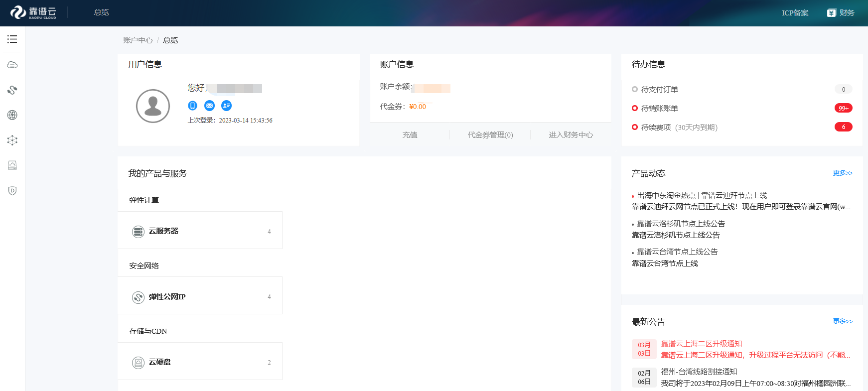Click the phone verification badge icon

click(x=193, y=106)
